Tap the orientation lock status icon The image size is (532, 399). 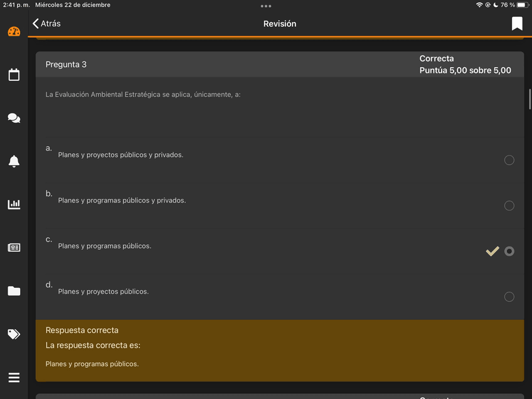coord(487,5)
